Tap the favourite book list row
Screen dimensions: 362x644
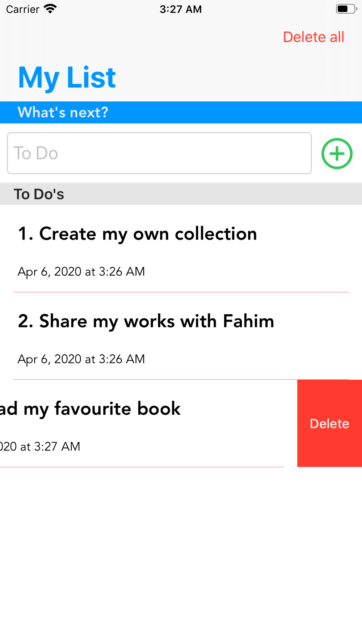tap(148, 423)
